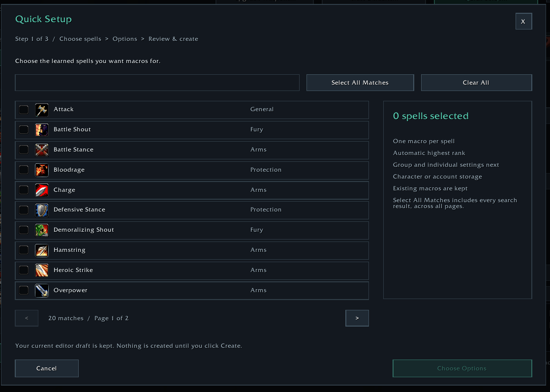Click the Demoralizing Shout spell icon
Image resolution: width=550 pixels, height=392 pixels.
pyautogui.click(x=42, y=230)
